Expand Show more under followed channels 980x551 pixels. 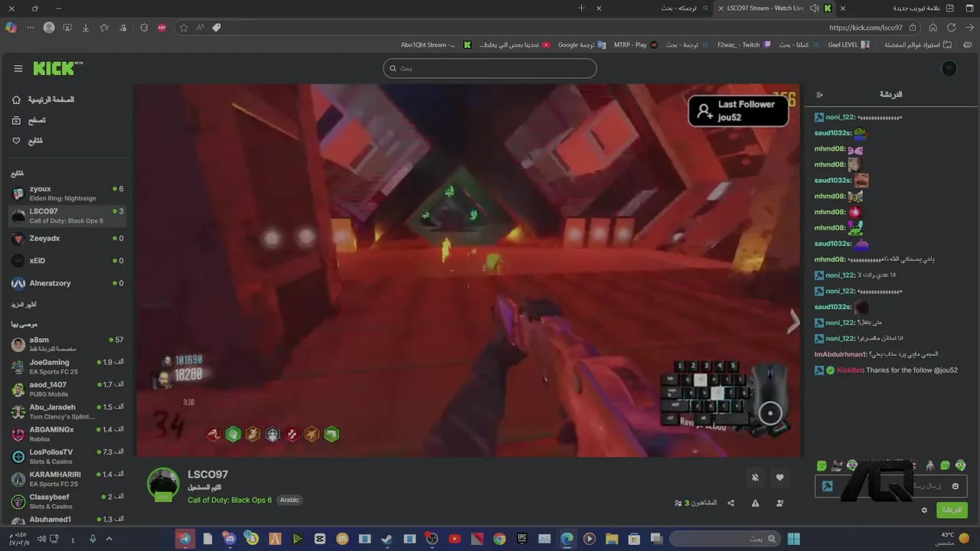click(23, 305)
